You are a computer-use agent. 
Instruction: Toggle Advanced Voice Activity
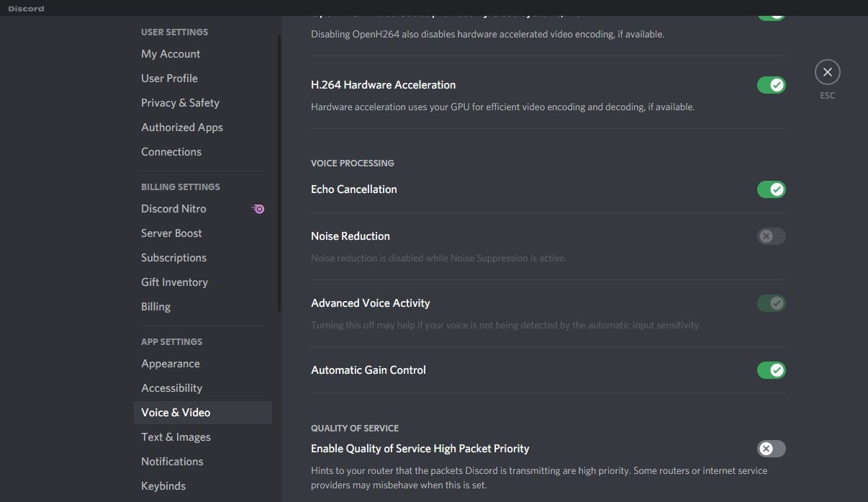771,302
